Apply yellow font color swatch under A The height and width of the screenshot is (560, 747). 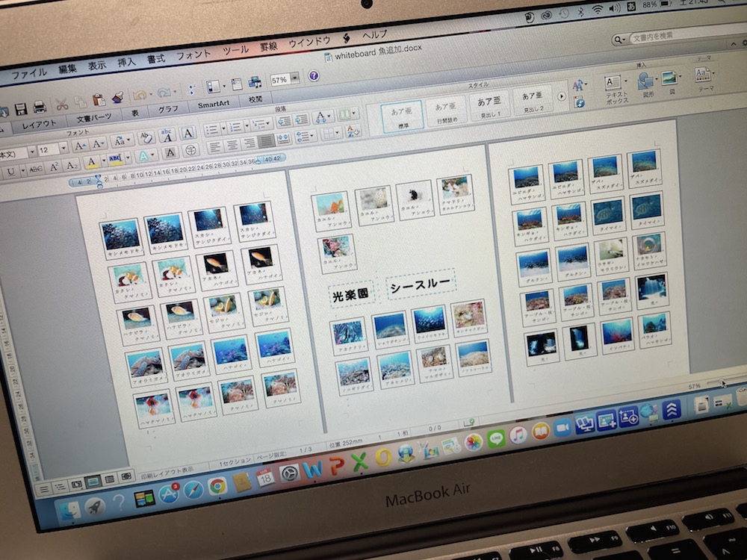[x=91, y=163]
